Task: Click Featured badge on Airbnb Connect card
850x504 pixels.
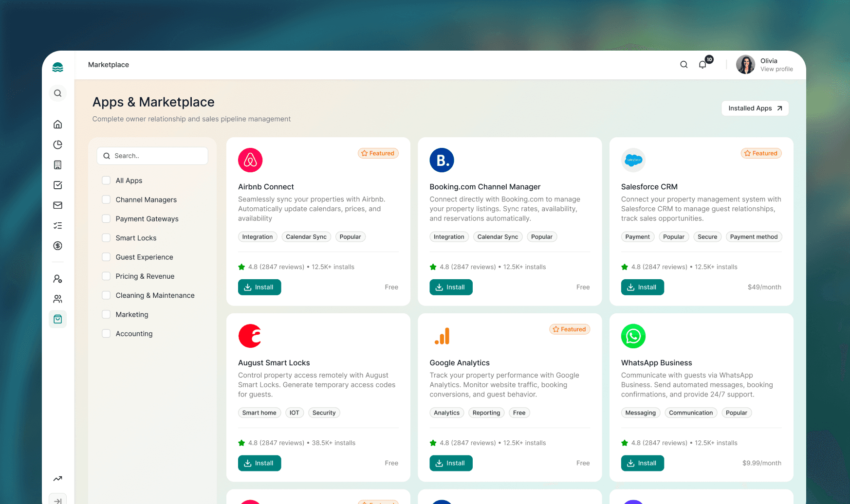Action: pyautogui.click(x=378, y=153)
